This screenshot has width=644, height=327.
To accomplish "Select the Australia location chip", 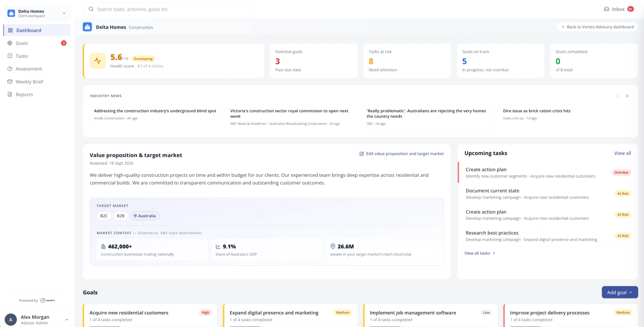I will click(145, 216).
